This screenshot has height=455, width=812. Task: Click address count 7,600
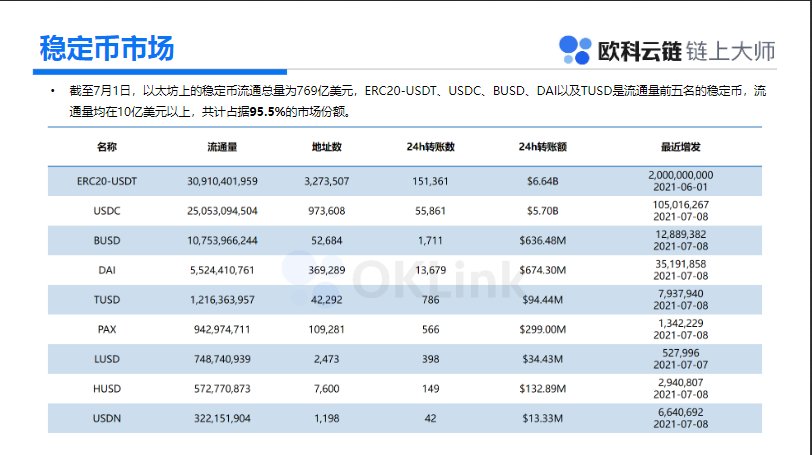coord(327,389)
